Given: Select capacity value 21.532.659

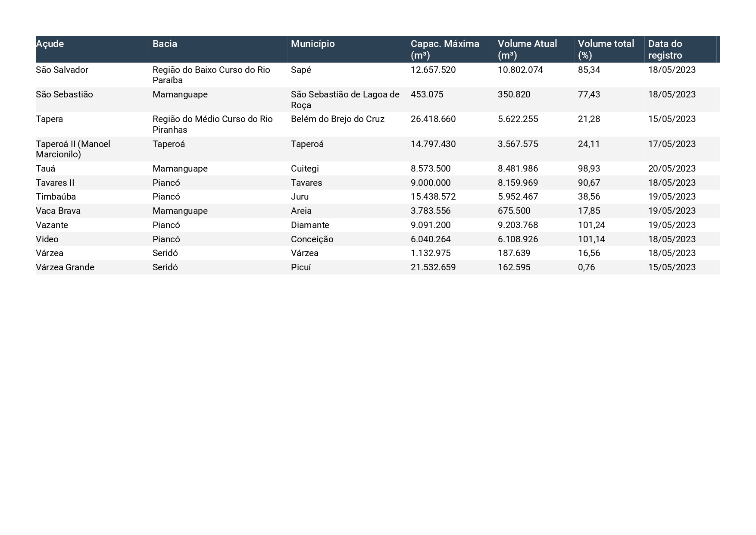Looking at the screenshot, I should pyautogui.click(x=433, y=267).
